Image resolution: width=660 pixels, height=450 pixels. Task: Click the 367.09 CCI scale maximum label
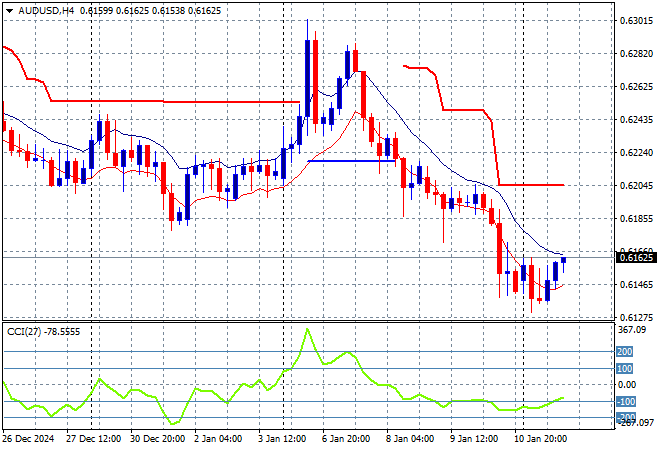pyautogui.click(x=632, y=330)
